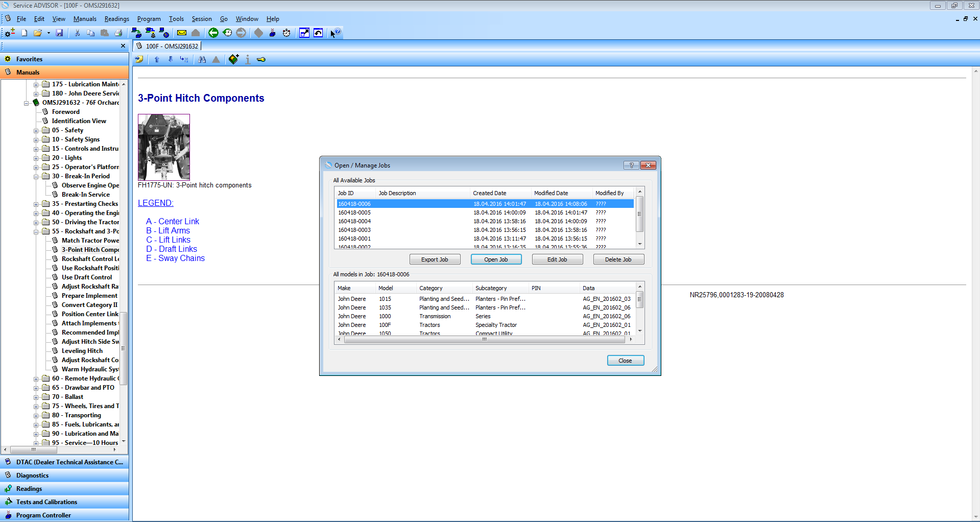The image size is (980, 522).
Task: Select model row 100F Tractors
Action: point(485,325)
